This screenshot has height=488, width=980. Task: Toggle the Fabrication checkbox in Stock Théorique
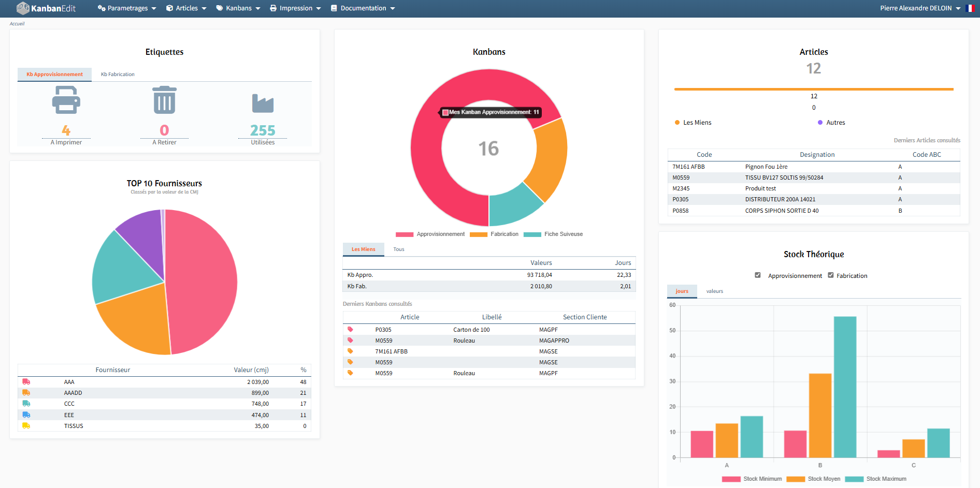[831, 275]
